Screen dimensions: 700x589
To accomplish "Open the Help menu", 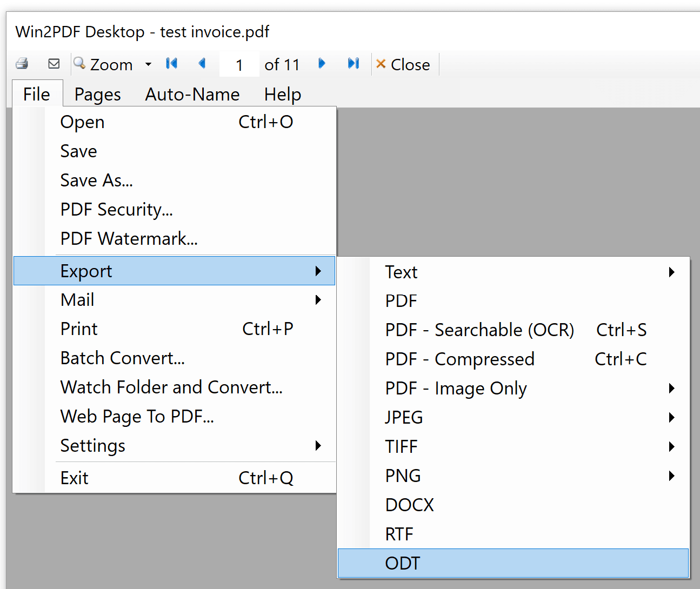I will [x=283, y=94].
